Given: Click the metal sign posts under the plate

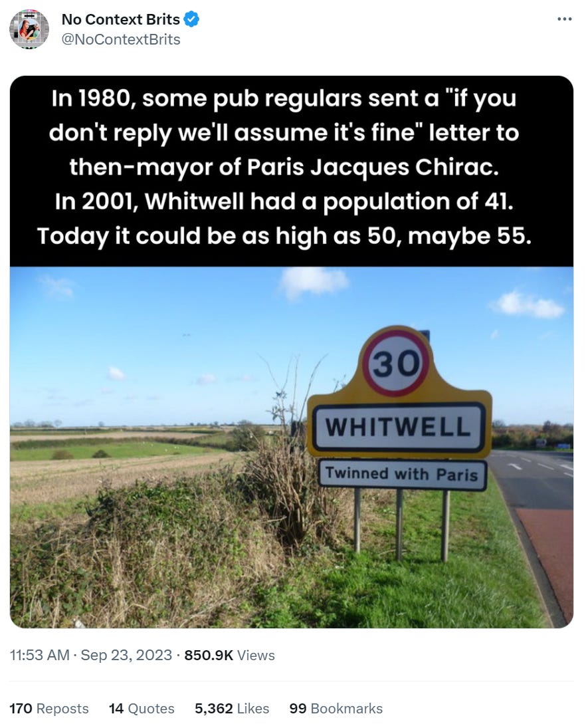Looking at the screenshot, I should [x=401, y=525].
